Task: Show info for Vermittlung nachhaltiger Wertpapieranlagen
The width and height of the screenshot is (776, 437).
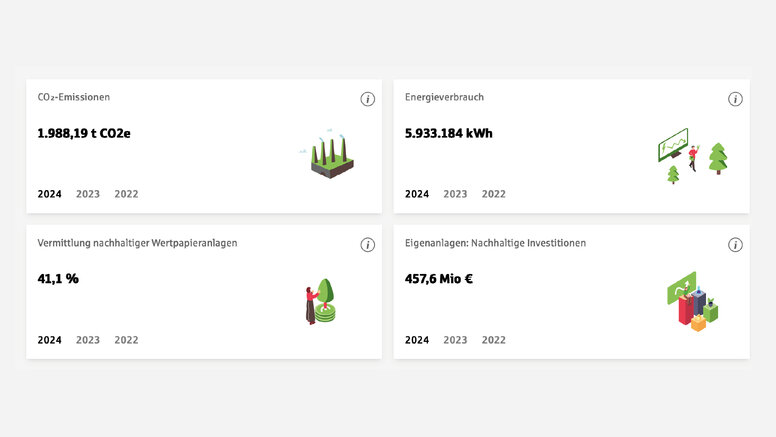Action: point(367,245)
